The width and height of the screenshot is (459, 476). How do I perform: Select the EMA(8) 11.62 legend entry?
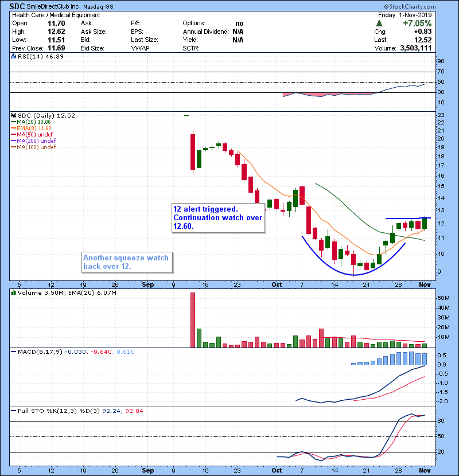[x=31, y=128]
